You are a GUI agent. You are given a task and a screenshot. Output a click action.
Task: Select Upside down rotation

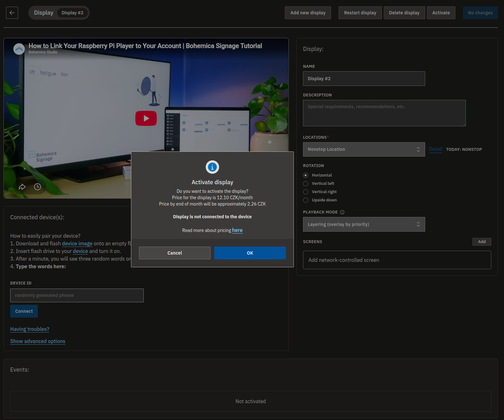click(x=306, y=200)
